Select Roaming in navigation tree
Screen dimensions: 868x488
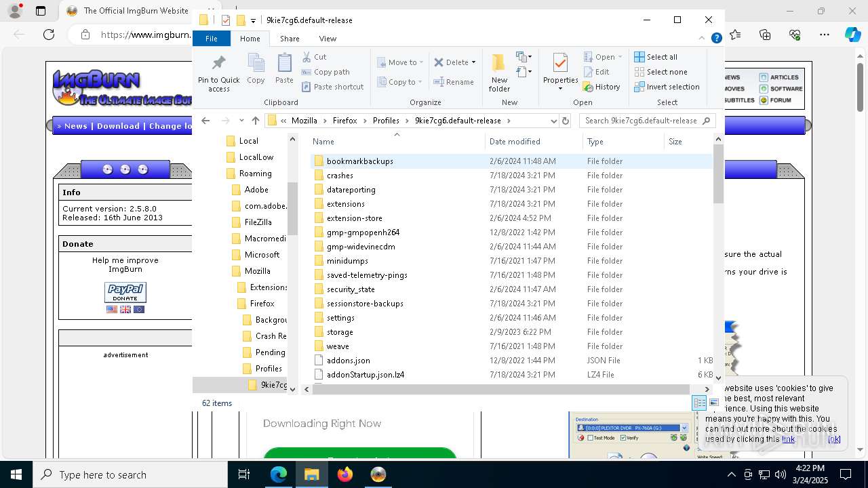255,174
